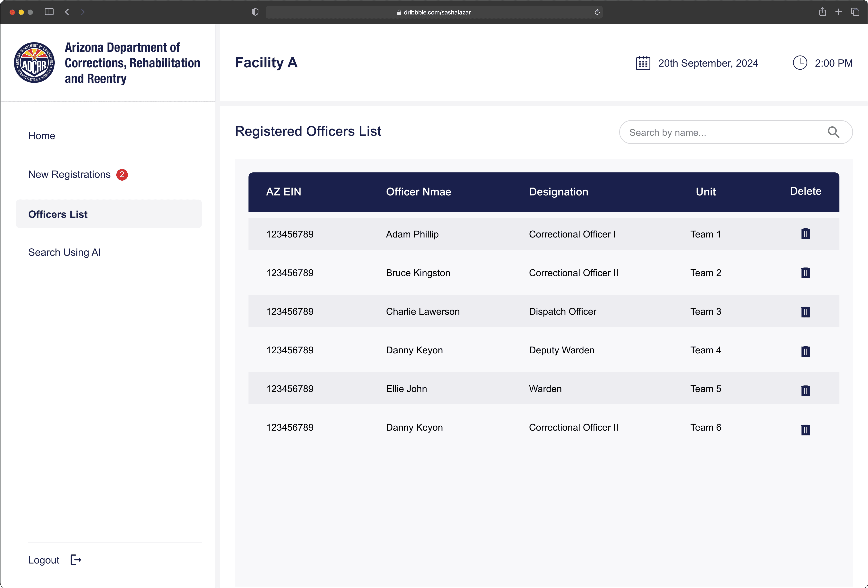Screen dimensions: 868x588
Task: Click the clock icon near 2:00 PM
Action: point(800,63)
